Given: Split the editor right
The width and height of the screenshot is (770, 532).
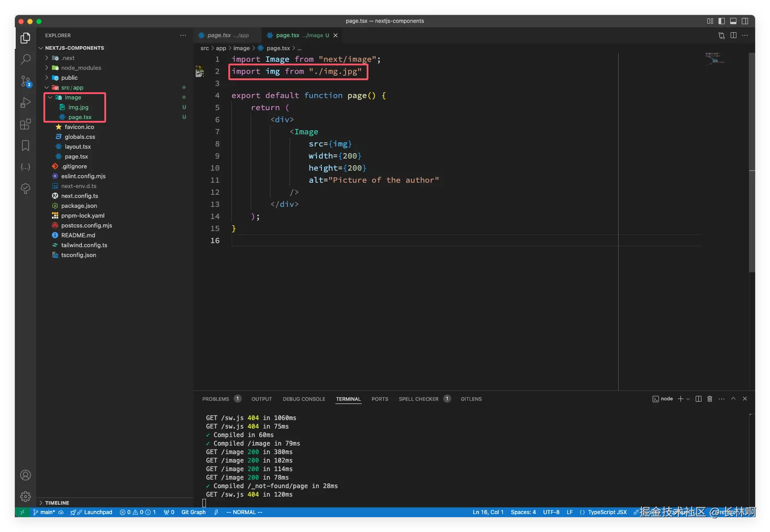Looking at the screenshot, I should click(x=733, y=35).
